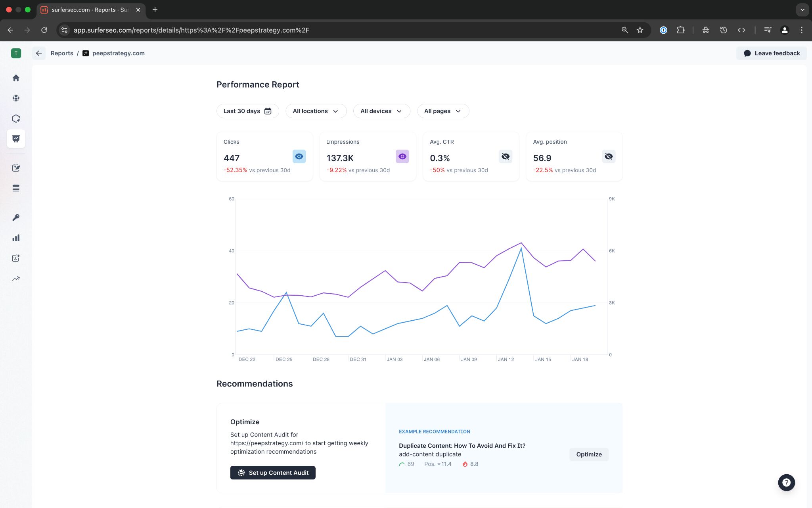Show Avg. CTR on chart

click(x=505, y=156)
